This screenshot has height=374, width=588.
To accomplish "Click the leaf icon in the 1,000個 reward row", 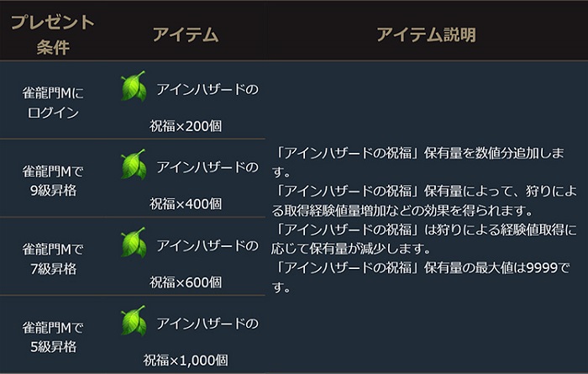I will [134, 320].
